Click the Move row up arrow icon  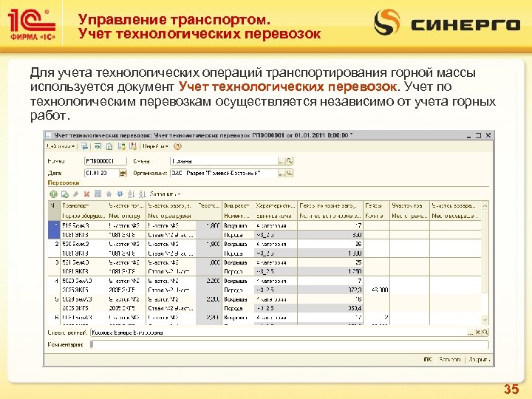[x=109, y=194]
